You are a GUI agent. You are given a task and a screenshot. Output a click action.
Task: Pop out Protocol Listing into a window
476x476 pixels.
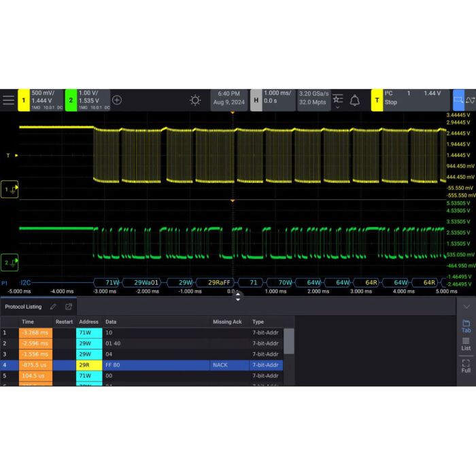point(69,307)
